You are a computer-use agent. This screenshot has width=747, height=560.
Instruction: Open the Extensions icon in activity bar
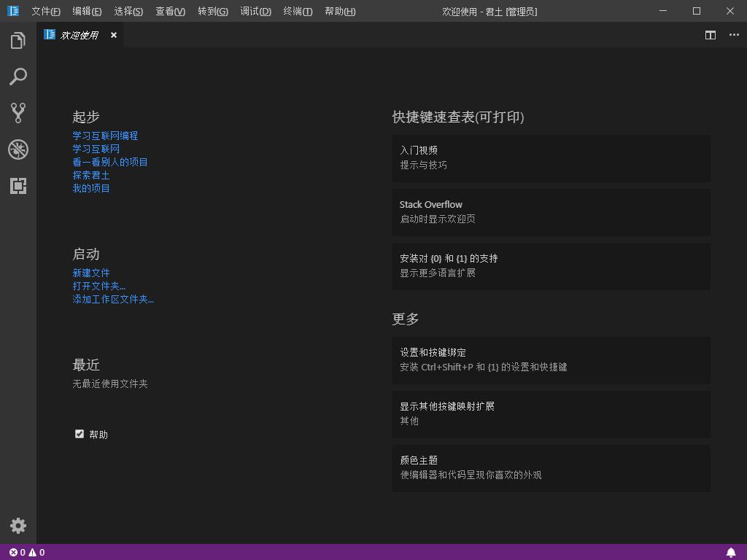tap(18, 186)
